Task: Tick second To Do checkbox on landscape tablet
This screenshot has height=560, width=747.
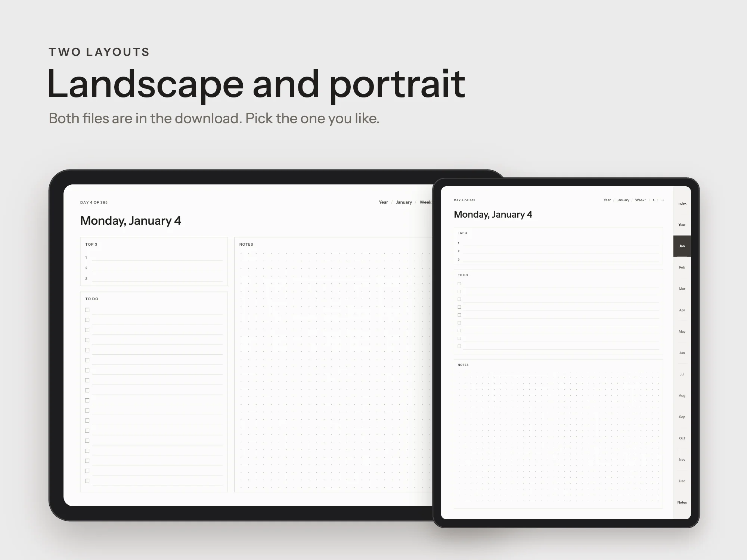Action: [87, 320]
